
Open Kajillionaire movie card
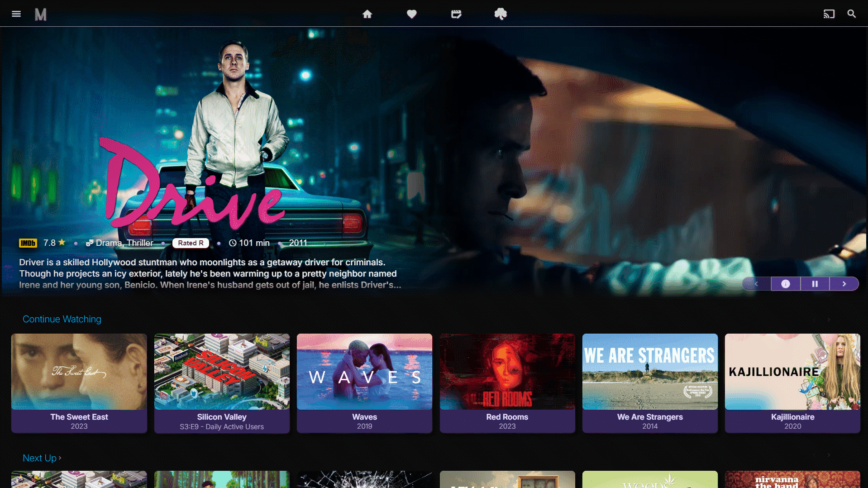[792, 383]
